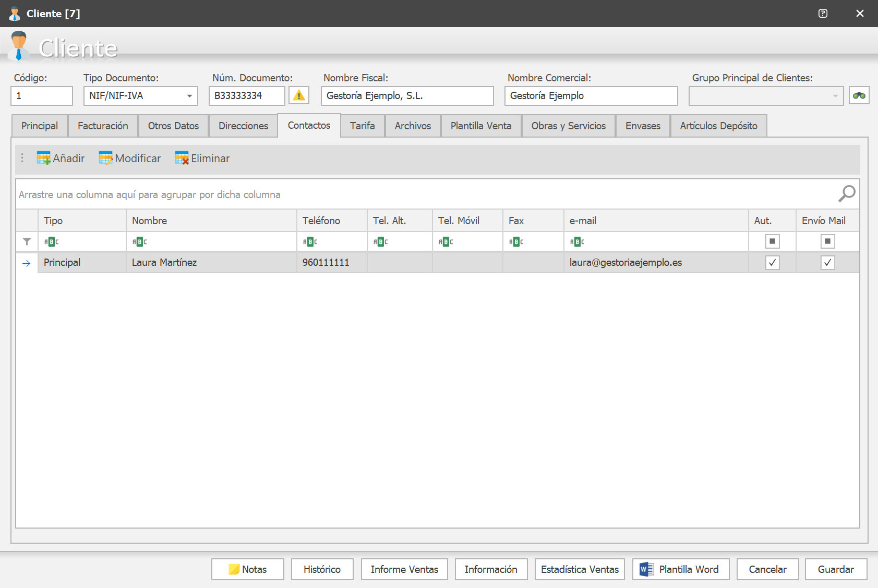The width and height of the screenshot is (878, 588).
Task: Click the Añadir contact icon
Action: (x=43, y=158)
